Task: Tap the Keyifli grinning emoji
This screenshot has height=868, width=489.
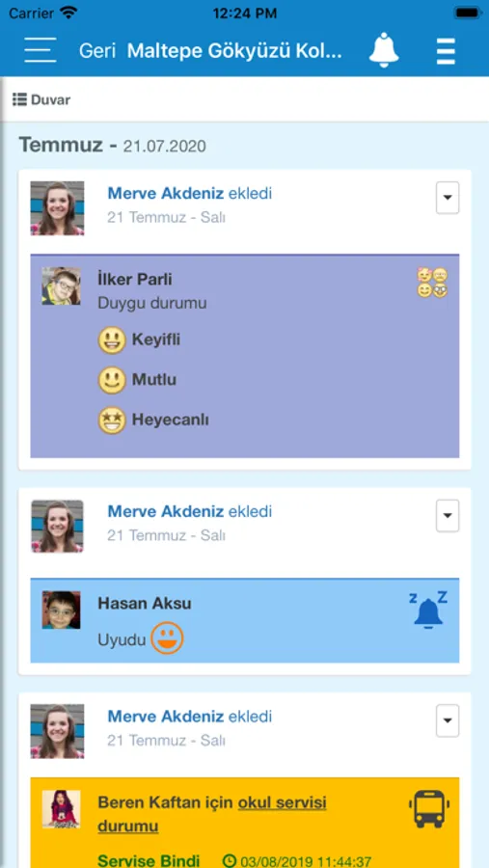Action: click(x=112, y=339)
